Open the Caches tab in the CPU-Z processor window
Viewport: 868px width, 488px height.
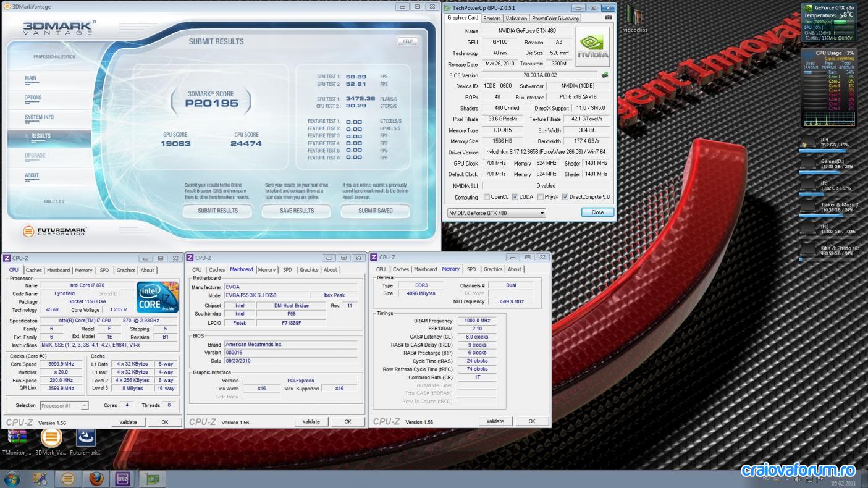34,270
